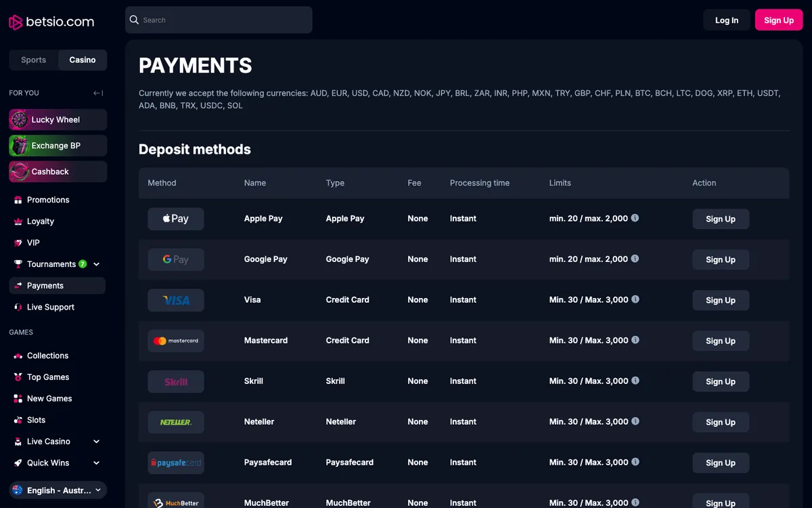The height and width of the screenshot is (508, 812).
Task: Click info icon for Apple Pay limits
Action: 635,218
